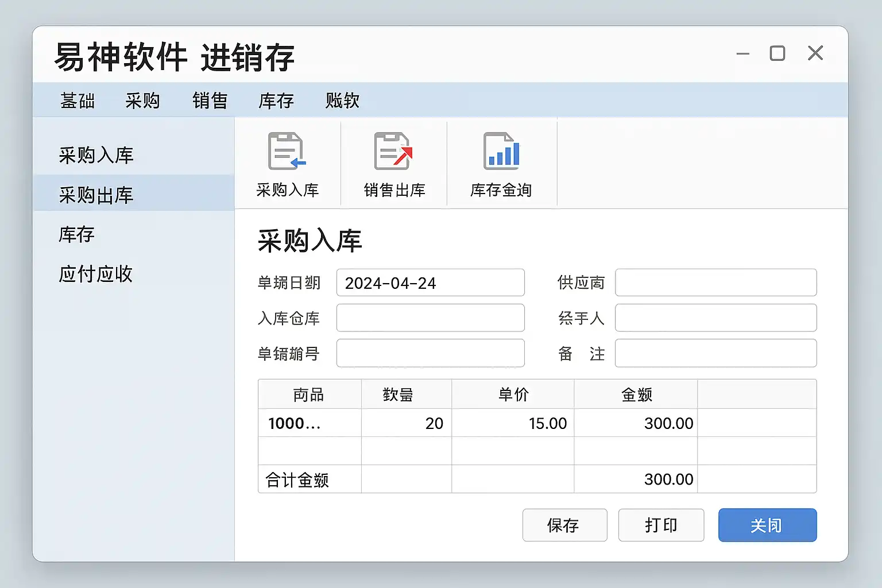The image size is (882, 588).
Task: Open the 库存 menu in menu bar
Action: tap(276, 101)
